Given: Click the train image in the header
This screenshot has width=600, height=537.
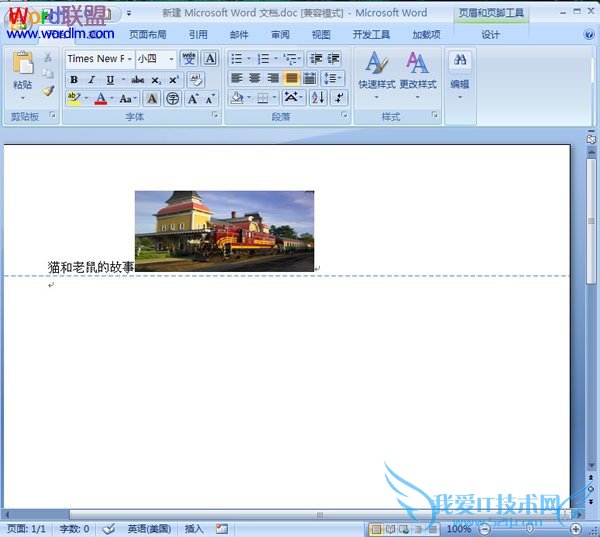Looking at the screenshot, I should pyautogui.click(x=225, y=231).
